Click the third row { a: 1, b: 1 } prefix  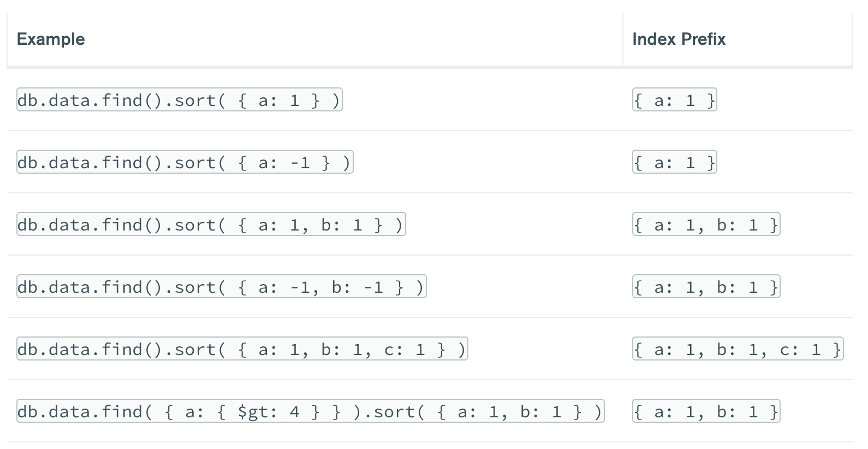(x=706, y=225)
